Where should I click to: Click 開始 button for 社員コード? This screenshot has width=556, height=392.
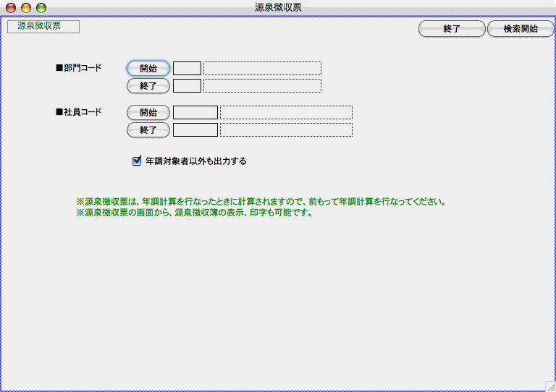tap(148, 113)
